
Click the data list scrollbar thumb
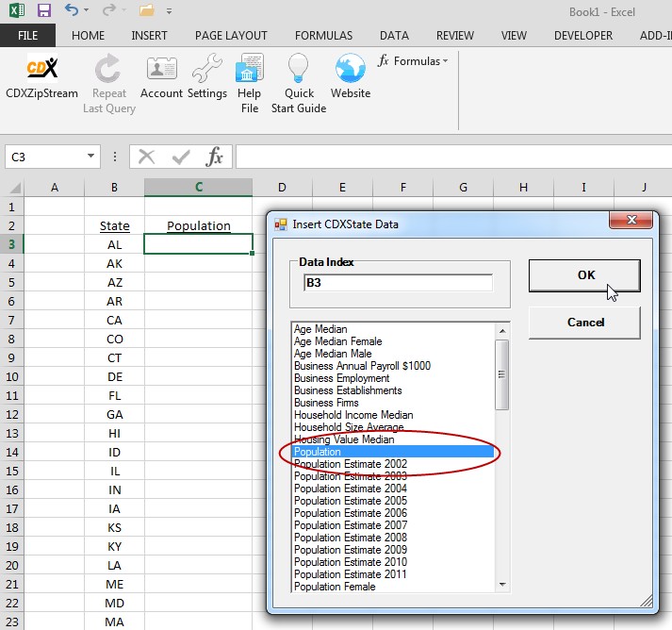click(501, 374)
